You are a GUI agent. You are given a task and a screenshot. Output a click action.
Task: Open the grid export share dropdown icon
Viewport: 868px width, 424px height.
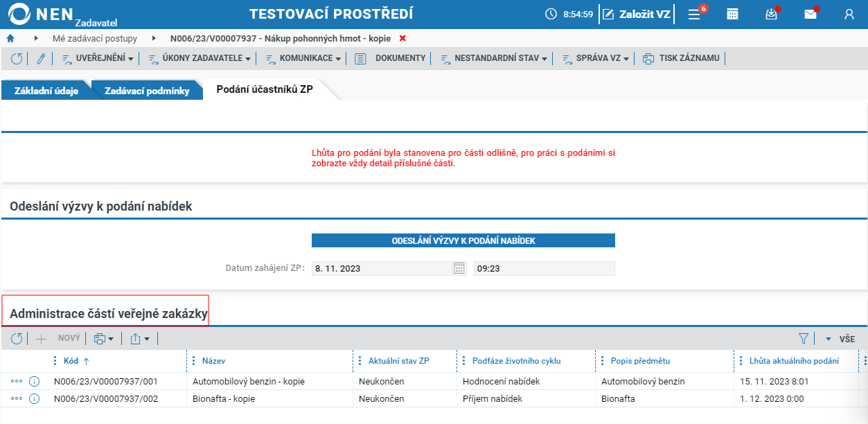140,339
